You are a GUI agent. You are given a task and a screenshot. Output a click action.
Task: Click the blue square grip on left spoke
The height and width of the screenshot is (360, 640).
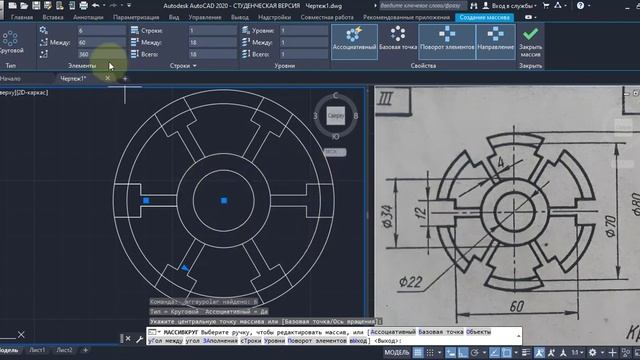coord(146,200)
